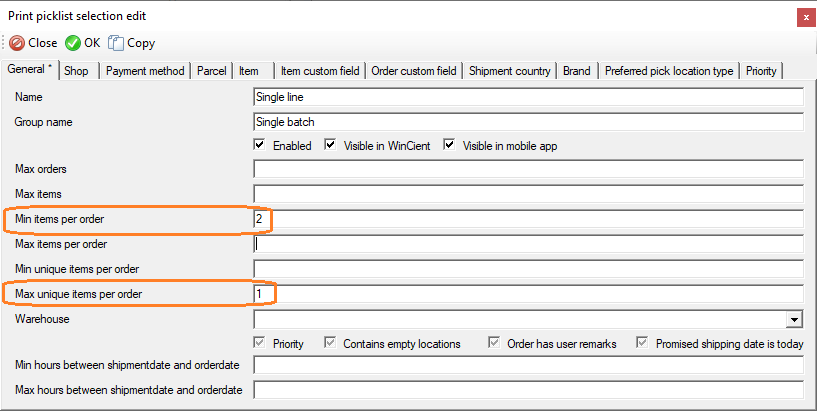Click the Copy clipboard icon
The width and height of the screenshot is (817, 411).
pyautogui.click(x=116, y=43)
